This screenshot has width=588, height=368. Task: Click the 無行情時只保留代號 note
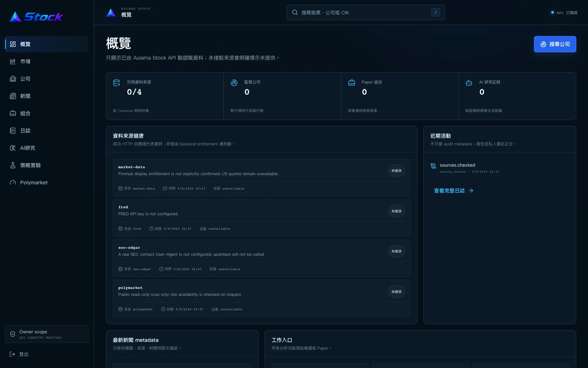(247, 110)
